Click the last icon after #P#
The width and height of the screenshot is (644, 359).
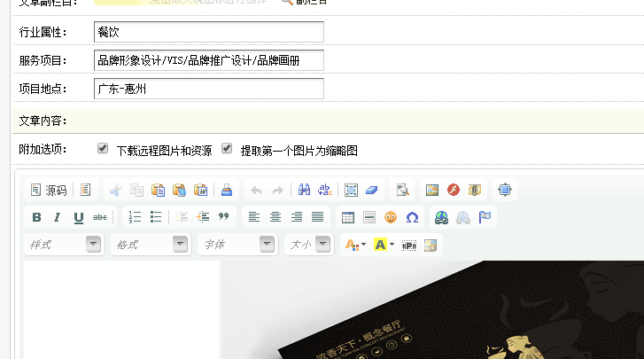point(431,246)
